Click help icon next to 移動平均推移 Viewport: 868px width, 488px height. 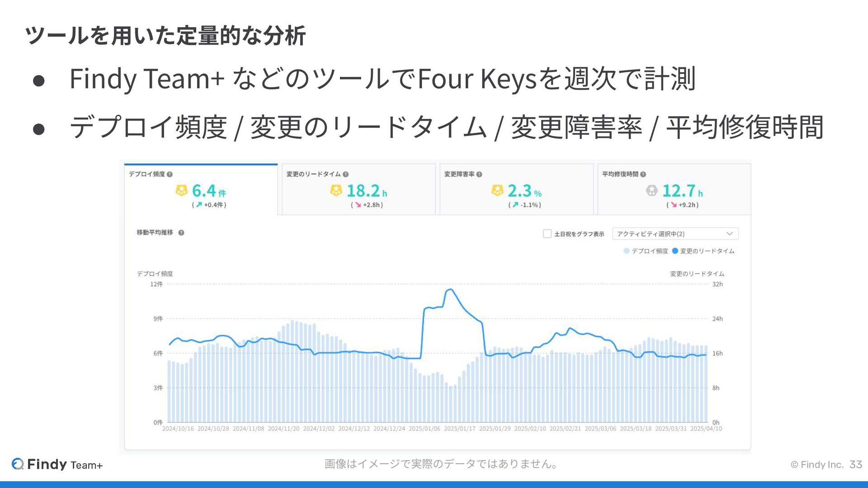pos(181,233)
